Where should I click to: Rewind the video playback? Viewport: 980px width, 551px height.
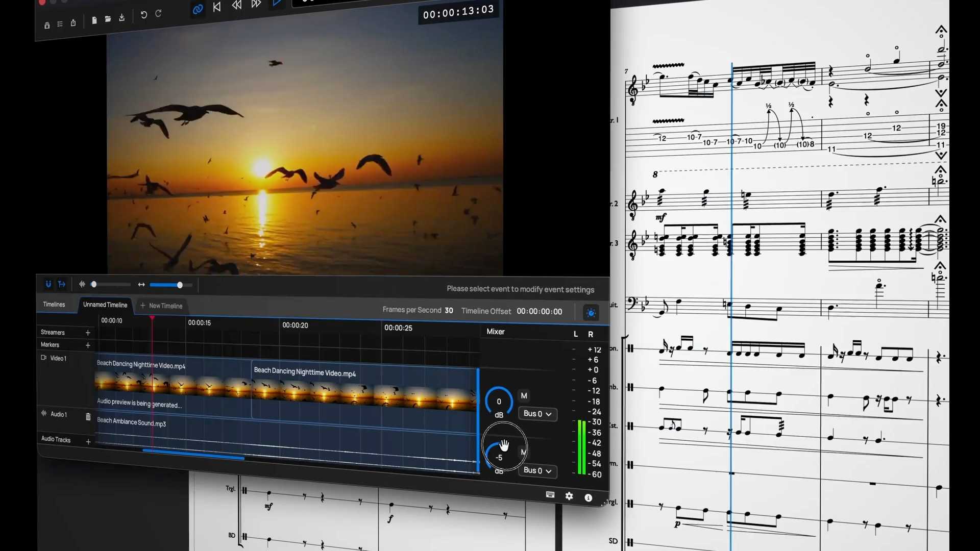[236, 5]
